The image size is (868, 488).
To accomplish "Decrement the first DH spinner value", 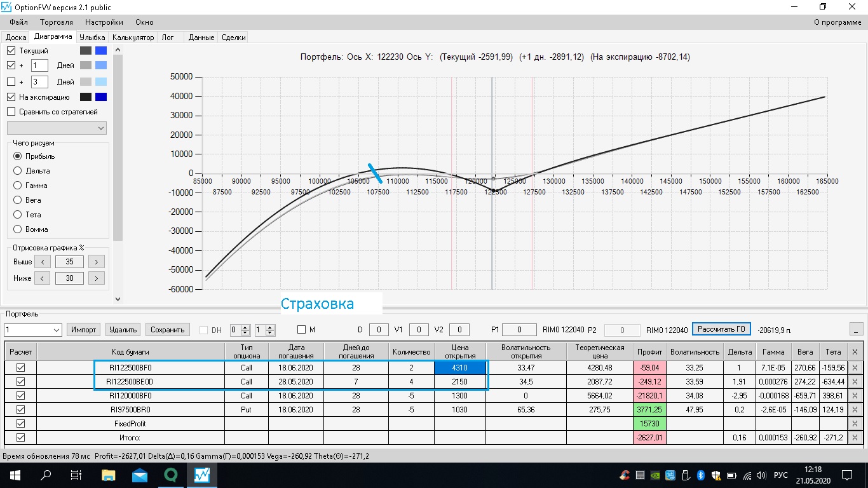I will pyautogui.click(x=247, y=333).
